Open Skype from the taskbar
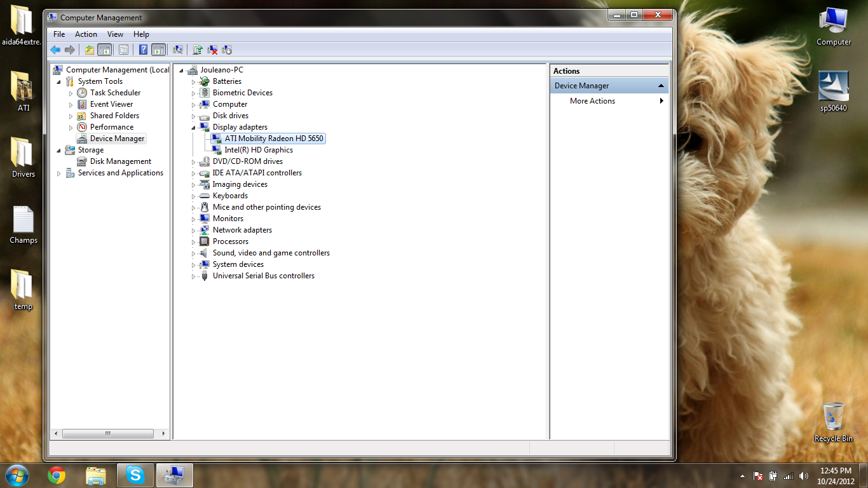This screenshot has width=868, height=488. [135, 475]
